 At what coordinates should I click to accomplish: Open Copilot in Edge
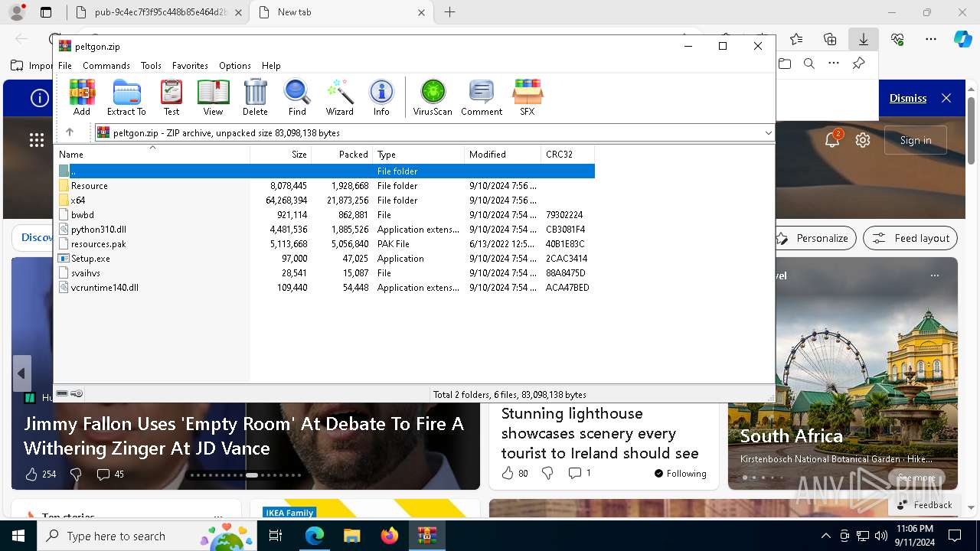pos(962,39)
